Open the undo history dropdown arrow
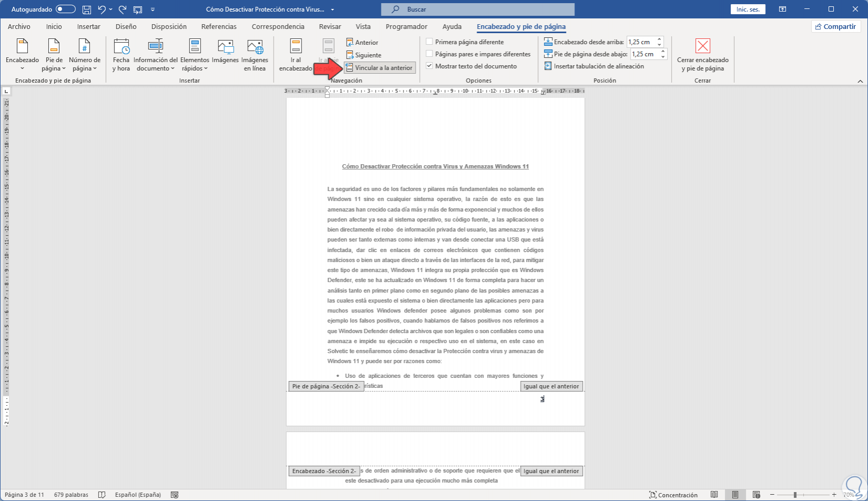The height and width of the screenshot is (501, 868). pos(110,9)
